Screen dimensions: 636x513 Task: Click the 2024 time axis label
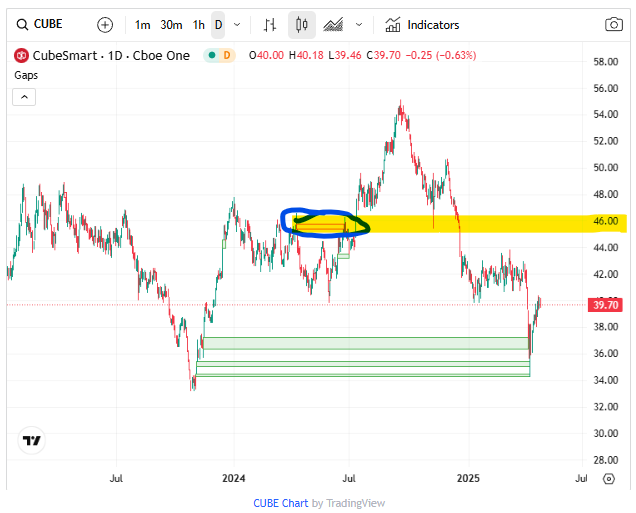pos(234,479)
